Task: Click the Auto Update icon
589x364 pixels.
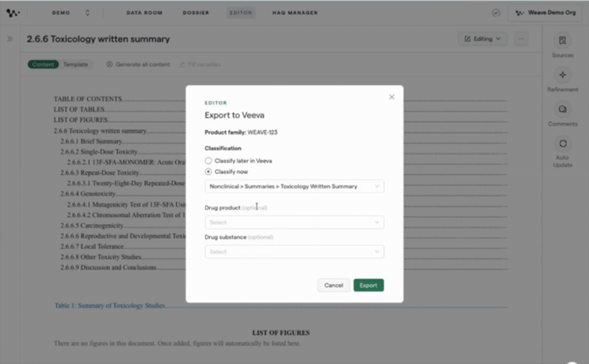Action: pos(563,143)
